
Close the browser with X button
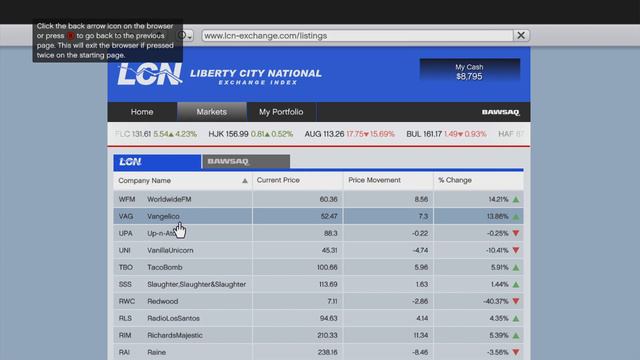pos(521,36)
